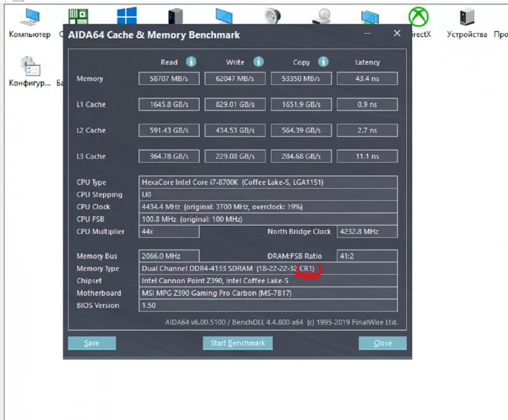Click CPU Clock field 4434.4 MHz

pyautogui.click(x=268, y=207)
